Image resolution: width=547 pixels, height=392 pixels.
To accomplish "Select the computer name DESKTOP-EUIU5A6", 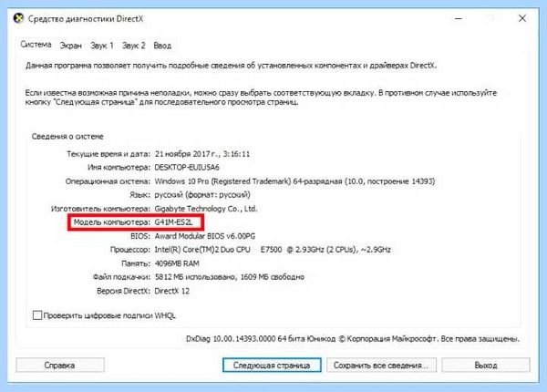I will tap(187, 168).
